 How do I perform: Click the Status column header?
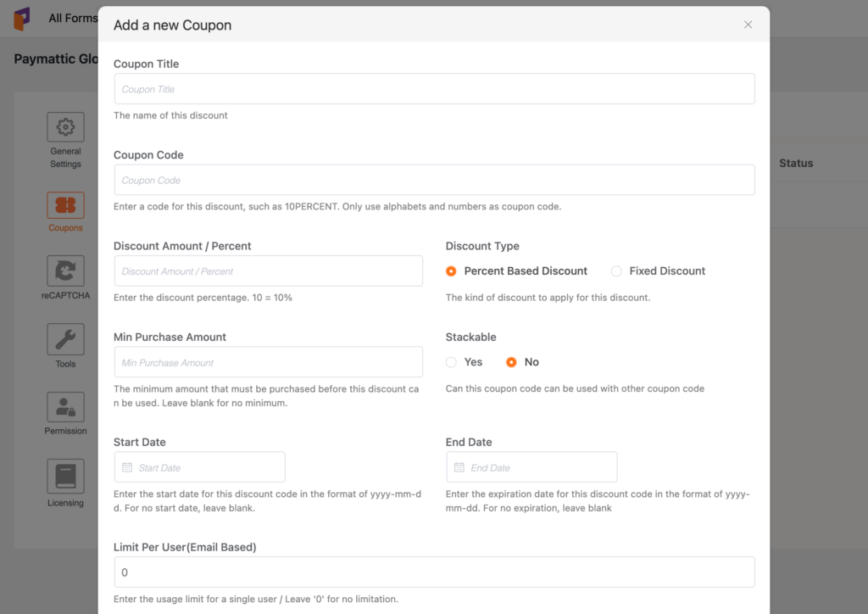click(796, 163)
